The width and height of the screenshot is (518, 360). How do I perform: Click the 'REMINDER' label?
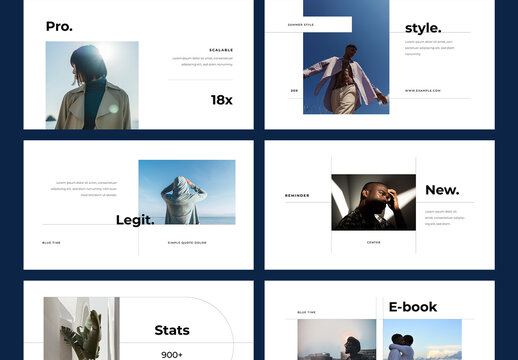[x=297, y=196]
